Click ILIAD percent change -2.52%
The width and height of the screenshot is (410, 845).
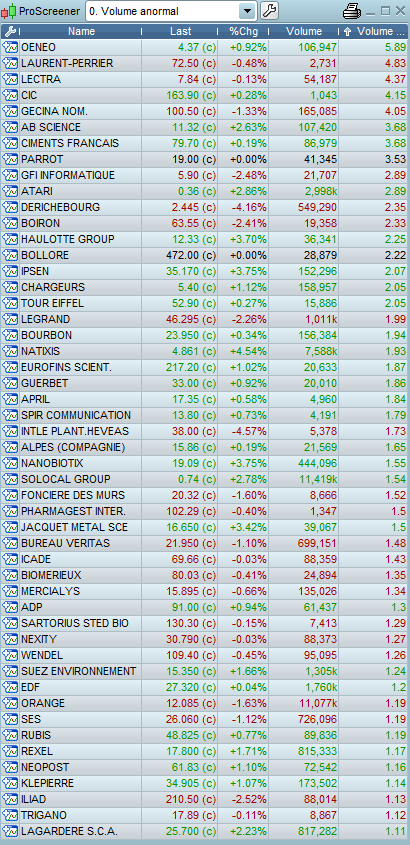[249, 799]
